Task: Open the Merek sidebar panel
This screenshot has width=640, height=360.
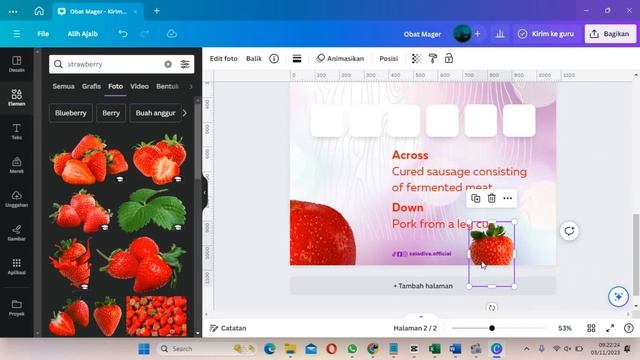Action: 16,165
